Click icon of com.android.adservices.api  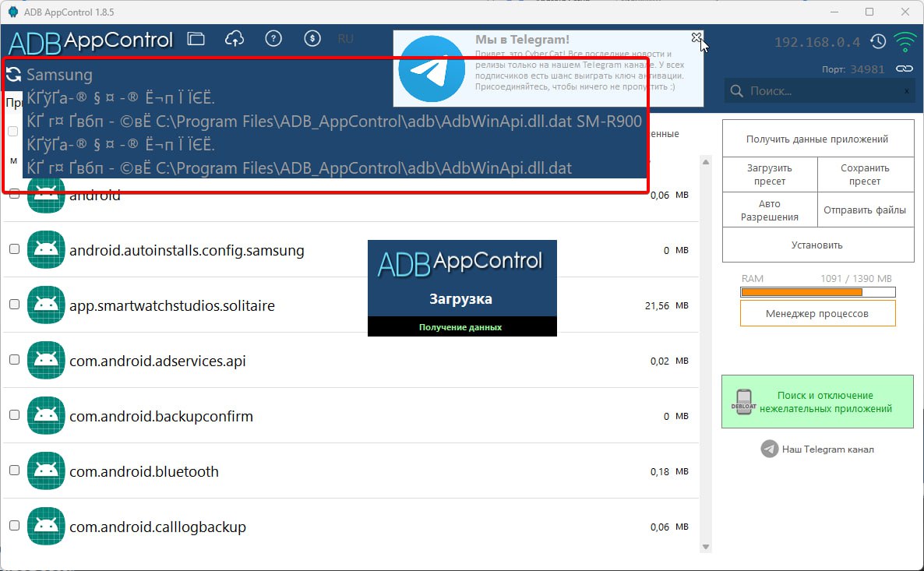pos(46,360)
